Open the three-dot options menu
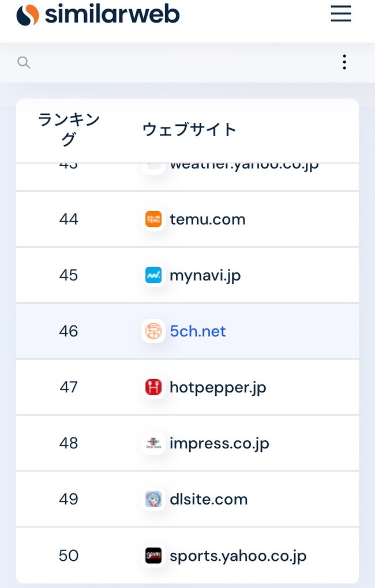The width and height of the screenshot is (375, 588). coord(344,62)
